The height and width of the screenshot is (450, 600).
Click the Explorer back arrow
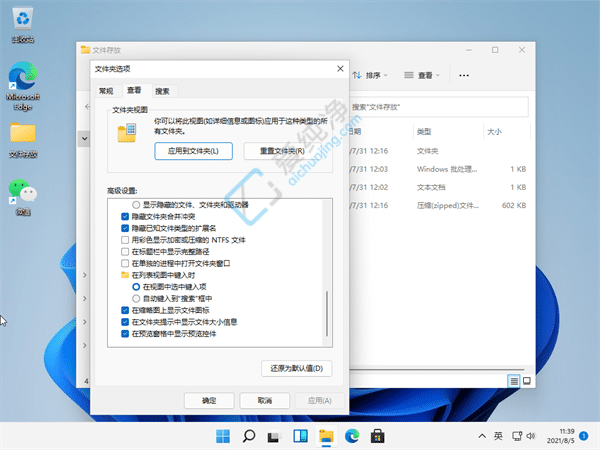pyautogui.click(x=87, y=107)
